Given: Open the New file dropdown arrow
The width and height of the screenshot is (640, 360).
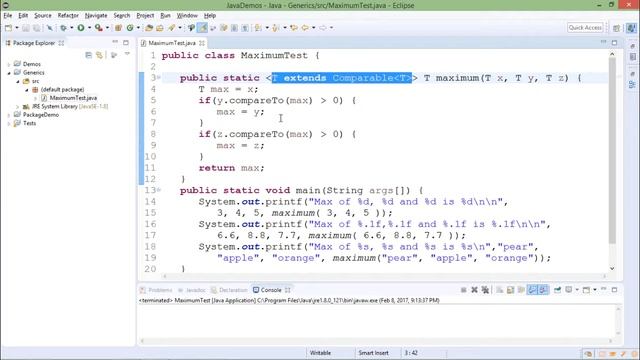Looking at the screenshot, I should [x=17, y=28].
